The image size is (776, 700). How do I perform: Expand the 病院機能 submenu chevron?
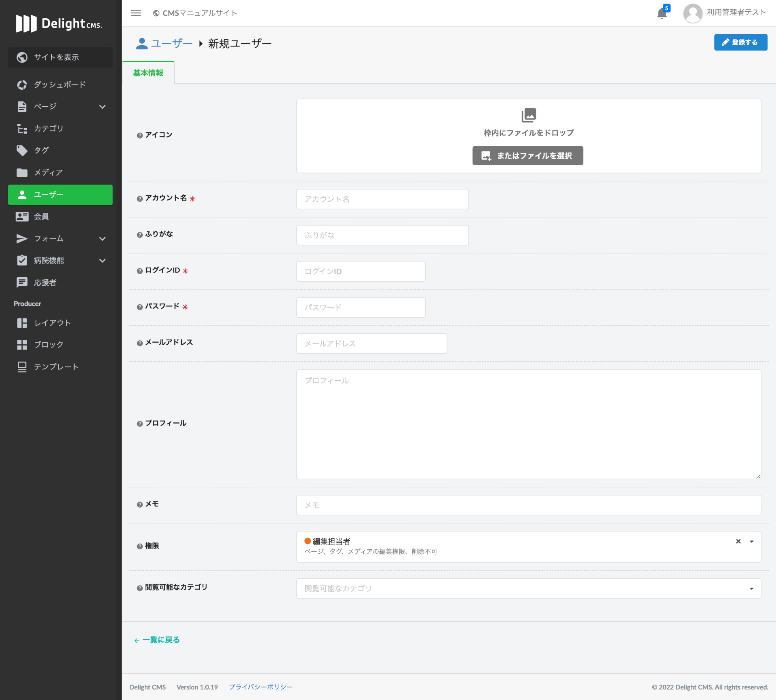point(102,261)
